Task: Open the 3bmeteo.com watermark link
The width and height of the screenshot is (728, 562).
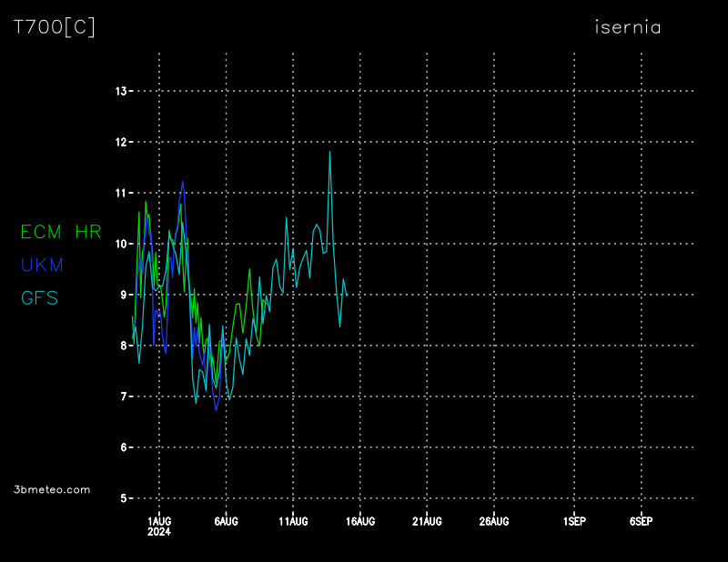Action: coord(52,489)
